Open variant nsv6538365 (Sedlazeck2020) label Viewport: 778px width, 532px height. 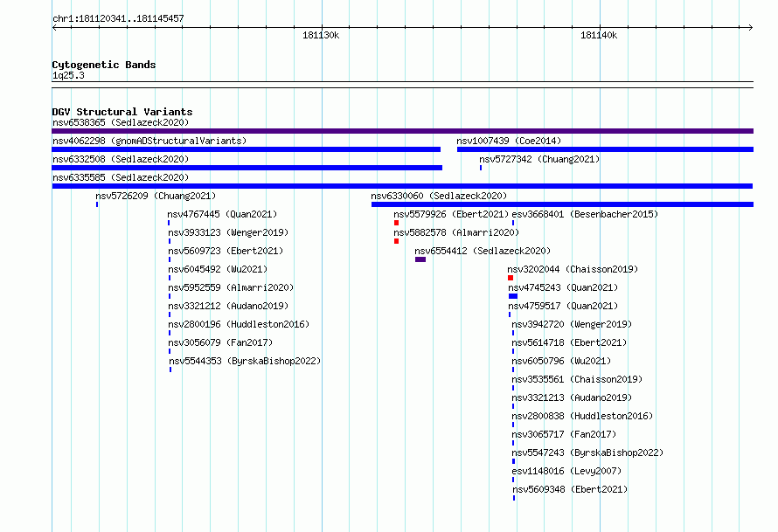pyautogui.click(x=121, y=122)
